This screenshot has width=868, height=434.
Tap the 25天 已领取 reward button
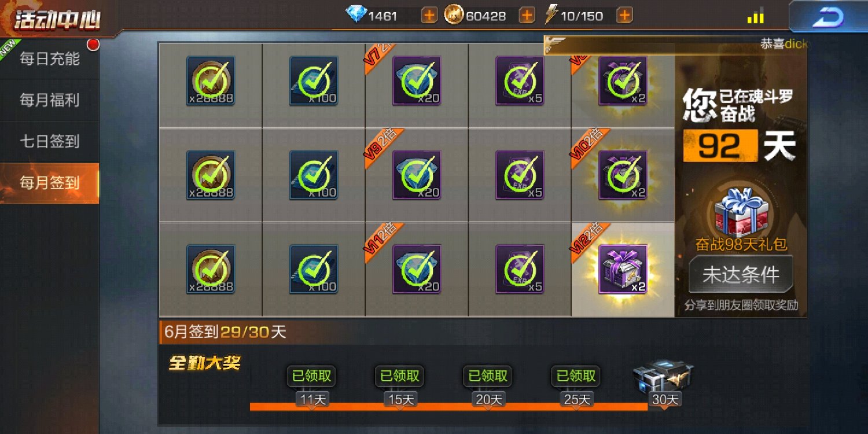click(x=576, y=376)
